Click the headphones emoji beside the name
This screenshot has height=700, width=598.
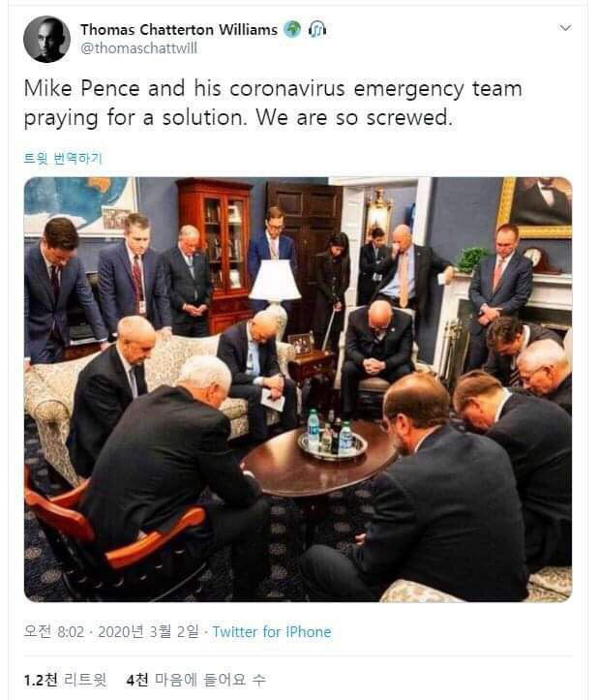316,29
